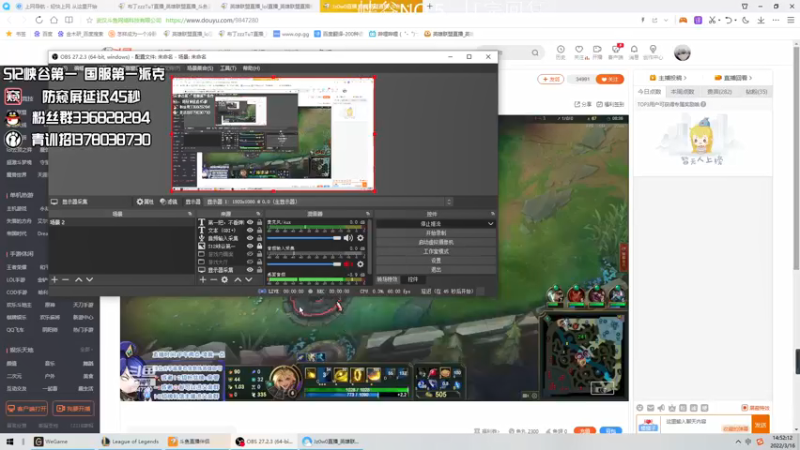Add a new scene in OBS scenes panel
This screenshot has width=800, height=450.
click(55, 280)
